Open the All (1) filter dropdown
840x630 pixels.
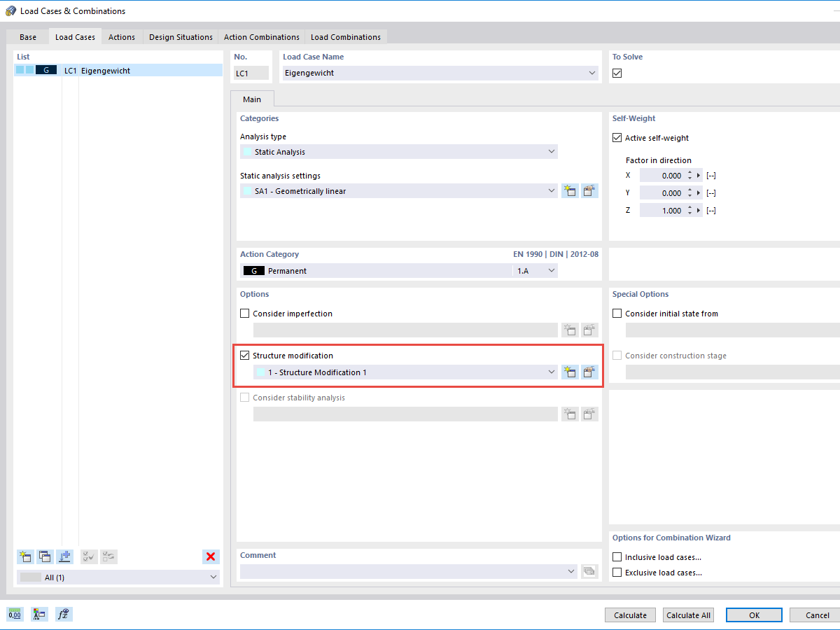pos(213,577)
